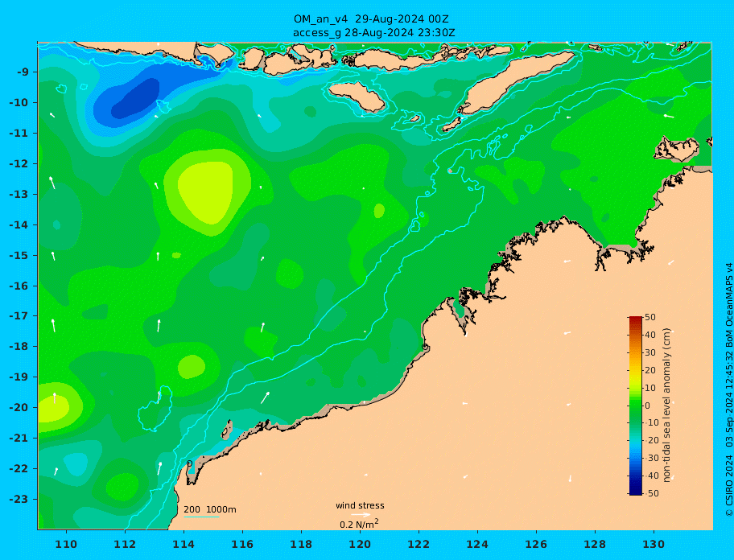The width and height of the screenshot is (734, 560).
Task: Click latitude axis label -15
Action: tap(19, 255)
